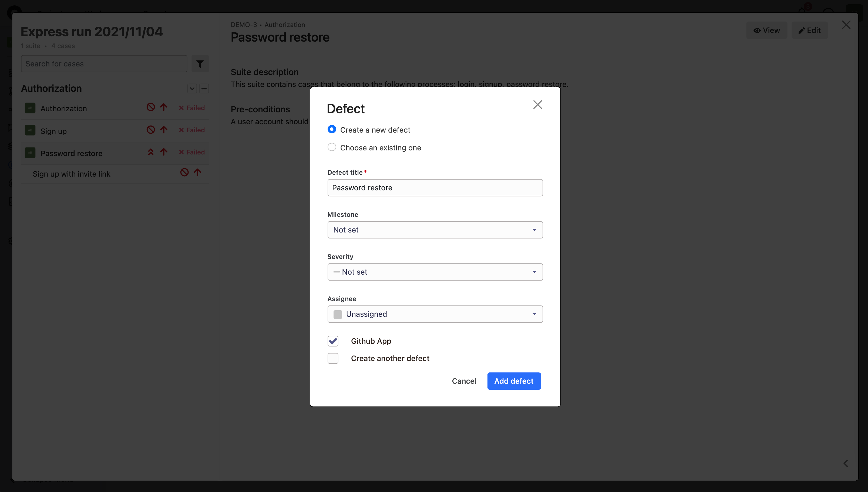The image size is (868, 492).
Task: Open the Severity dropdown
Action: point(435,272)
